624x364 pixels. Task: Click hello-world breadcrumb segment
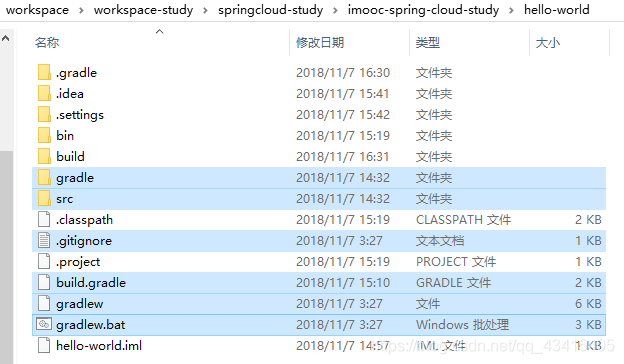click(x=556, y=10)
